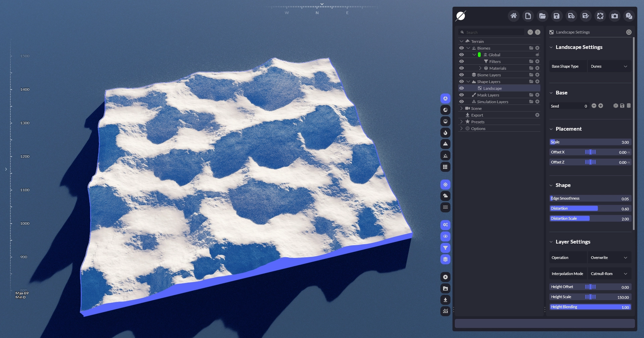This screenshot has height=338, width=644.
Task: Click the Home icon in top toolbar
Action: [x=514, y=16]
